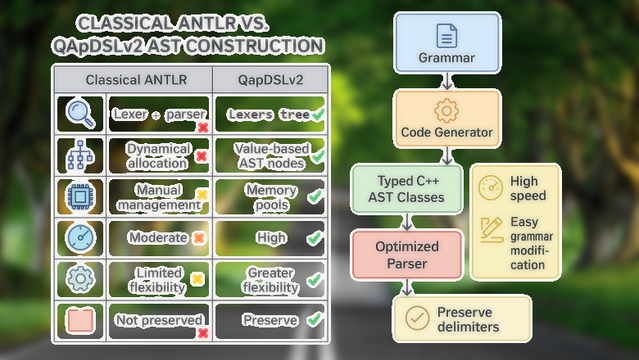Click the green check next to Value-based AST nodes
Screen dimensions: 639x360
(318, 156)
